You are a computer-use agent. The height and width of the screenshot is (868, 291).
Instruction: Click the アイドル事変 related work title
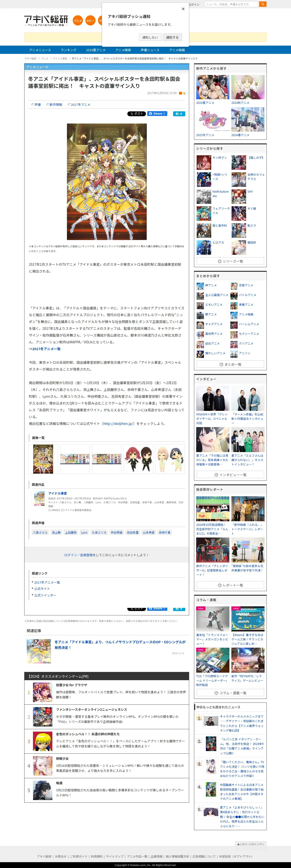point(58,493)
